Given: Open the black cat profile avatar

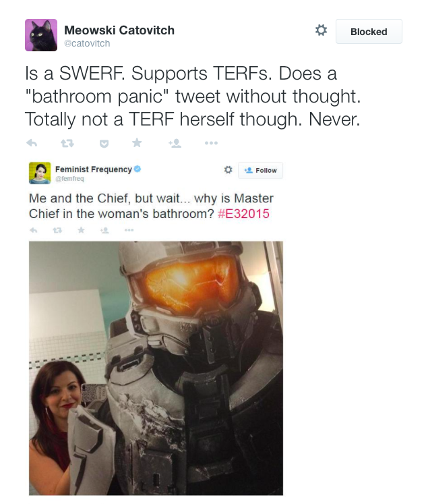Looking at the screenshot, I should [41, 35].
